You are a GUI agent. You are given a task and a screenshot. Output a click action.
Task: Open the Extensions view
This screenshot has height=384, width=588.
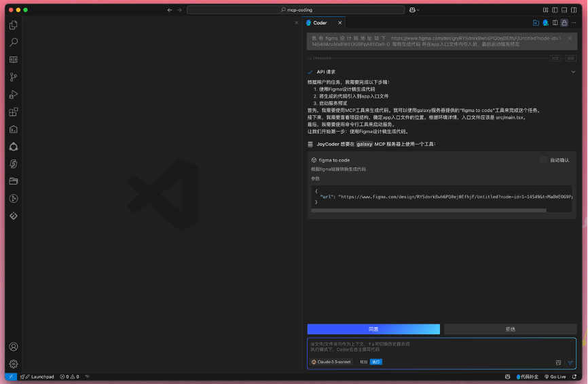[14, 112]
